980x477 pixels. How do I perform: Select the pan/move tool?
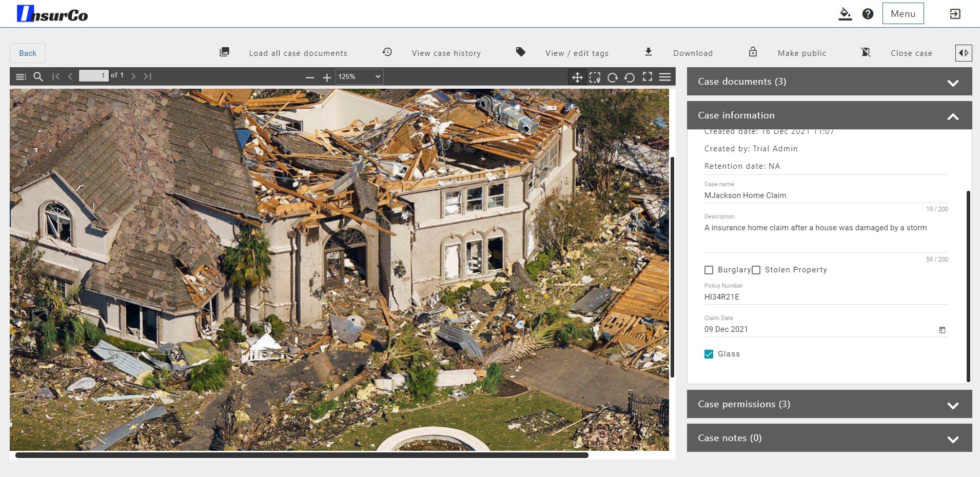pos(577,77)
